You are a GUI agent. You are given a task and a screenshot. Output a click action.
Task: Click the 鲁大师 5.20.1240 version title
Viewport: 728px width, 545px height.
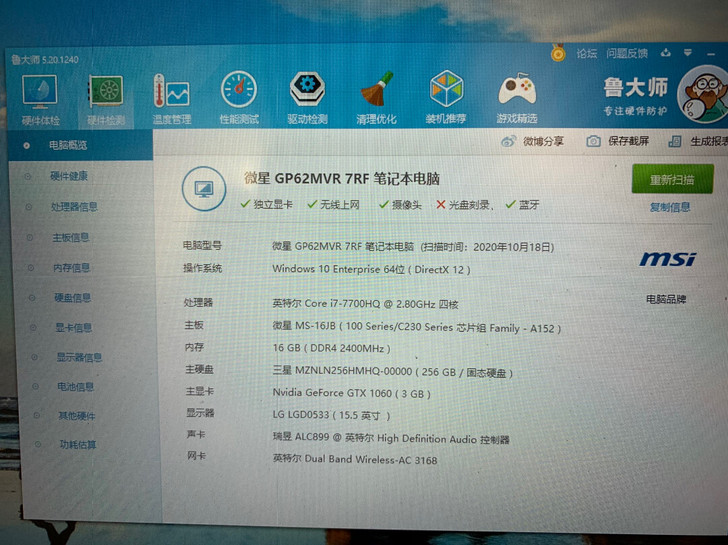(x=45, y=59)
